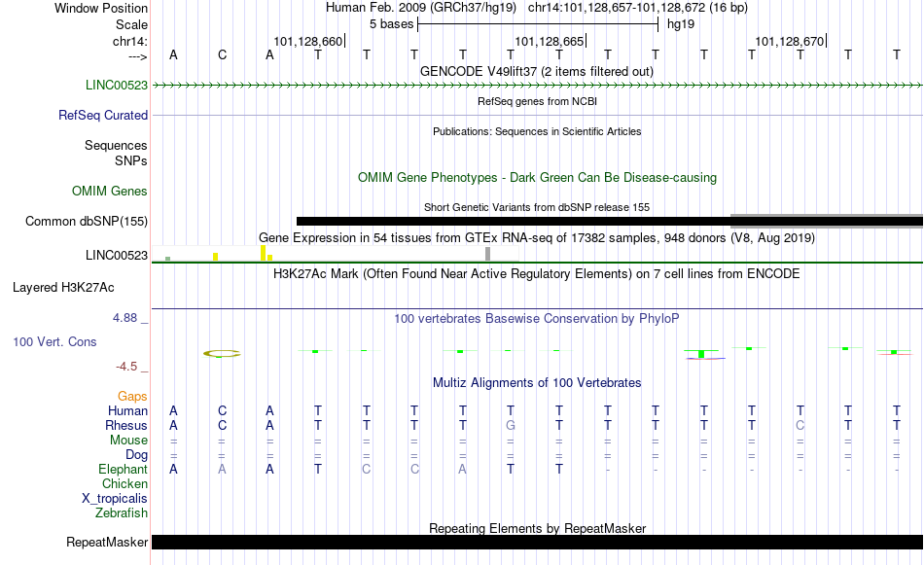Screen dimensions: 924x565
Task: Click the Layered H3K27Ac track label
Action: (63, 288)
